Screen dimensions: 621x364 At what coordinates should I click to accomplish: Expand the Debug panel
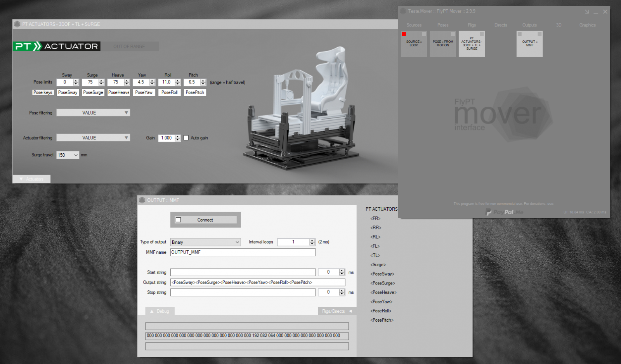coord(160,311)
